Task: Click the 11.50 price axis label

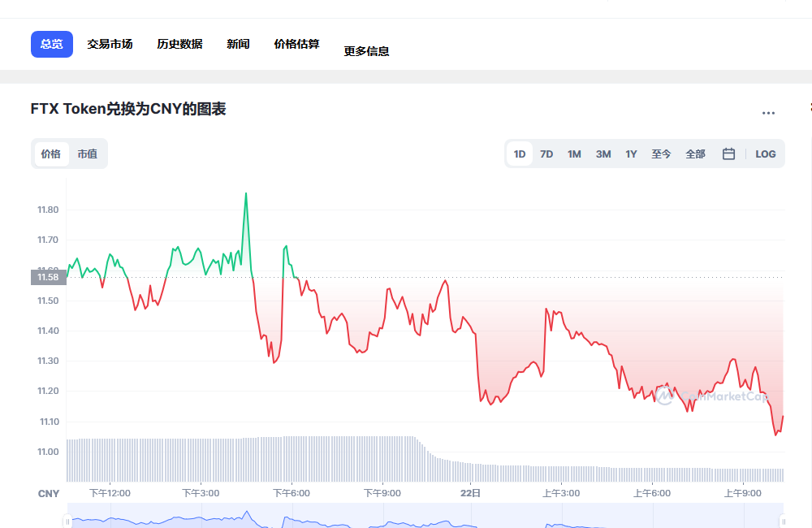Action: click(48, 301)
